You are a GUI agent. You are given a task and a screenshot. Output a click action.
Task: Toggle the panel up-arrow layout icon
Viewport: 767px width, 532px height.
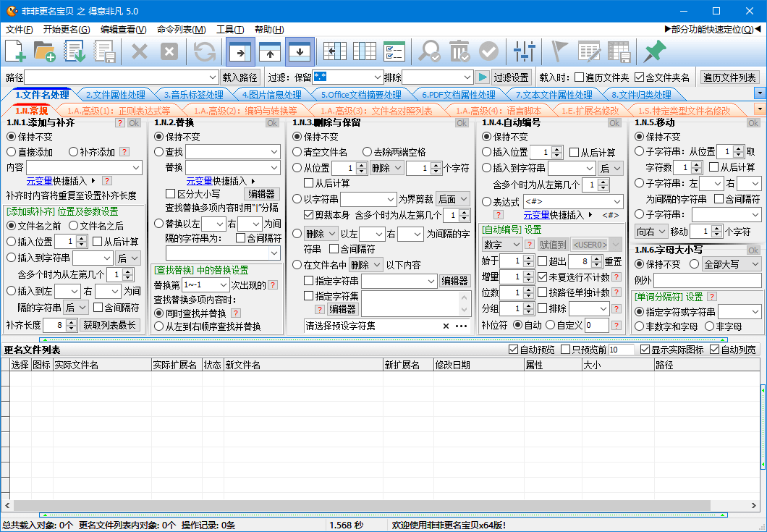pyautogui.click(x=270, y=51)
